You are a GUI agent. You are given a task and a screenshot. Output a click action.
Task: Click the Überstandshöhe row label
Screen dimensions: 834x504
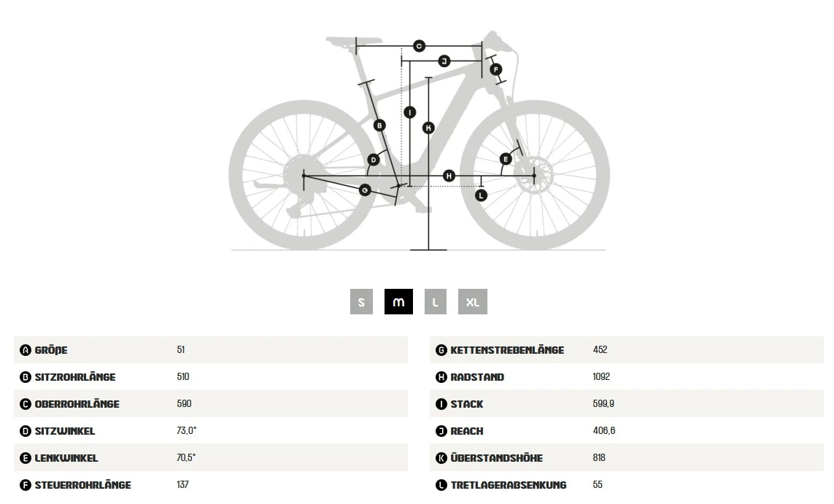click(x=496, y=458)
